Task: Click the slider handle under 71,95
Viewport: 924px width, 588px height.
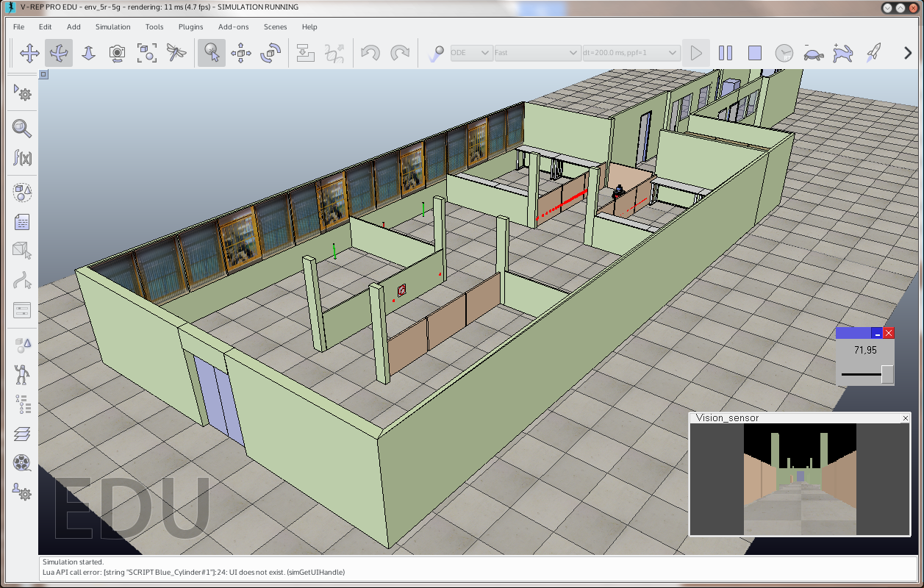Action: [x=887, y=374]
